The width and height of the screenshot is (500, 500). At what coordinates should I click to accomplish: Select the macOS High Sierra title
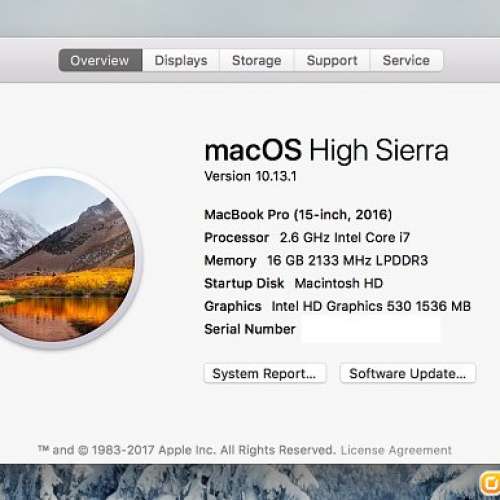326,151
